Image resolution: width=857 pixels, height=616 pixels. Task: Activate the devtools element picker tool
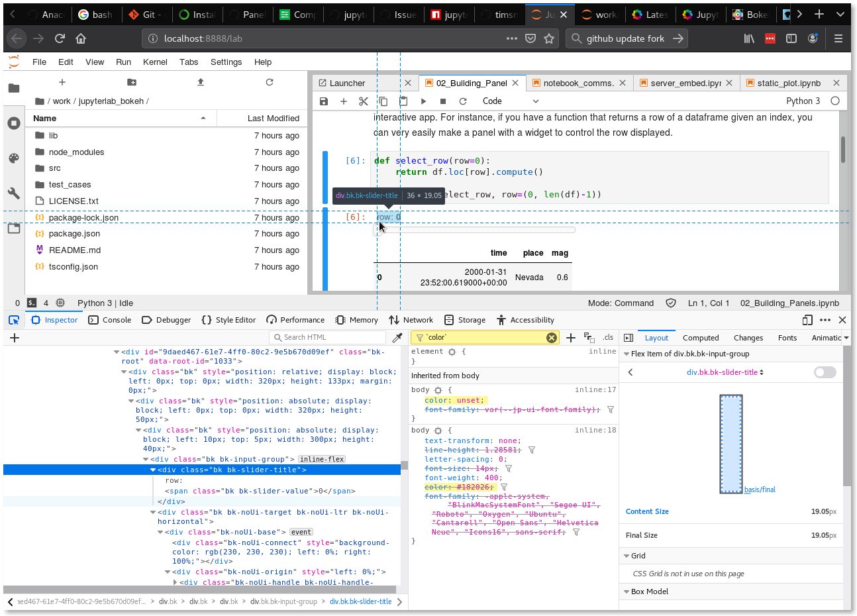pos(14,320)
